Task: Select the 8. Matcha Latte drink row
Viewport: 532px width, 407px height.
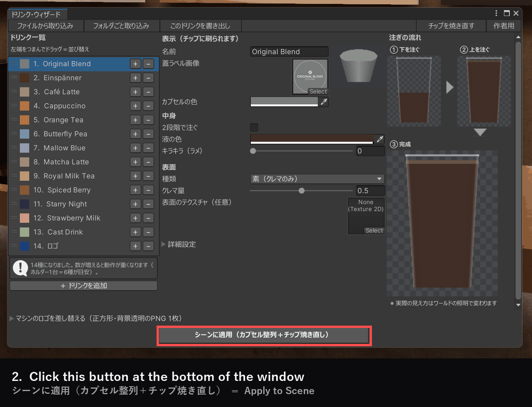Action: tap(83, 162)
